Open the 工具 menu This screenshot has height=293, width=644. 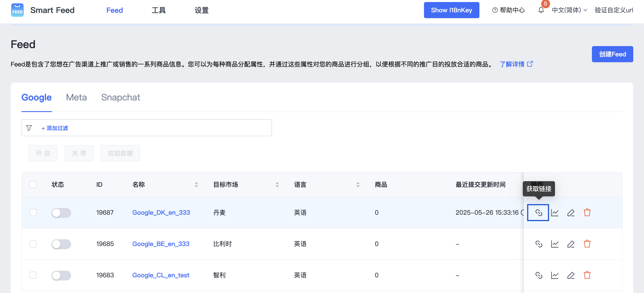159,10
